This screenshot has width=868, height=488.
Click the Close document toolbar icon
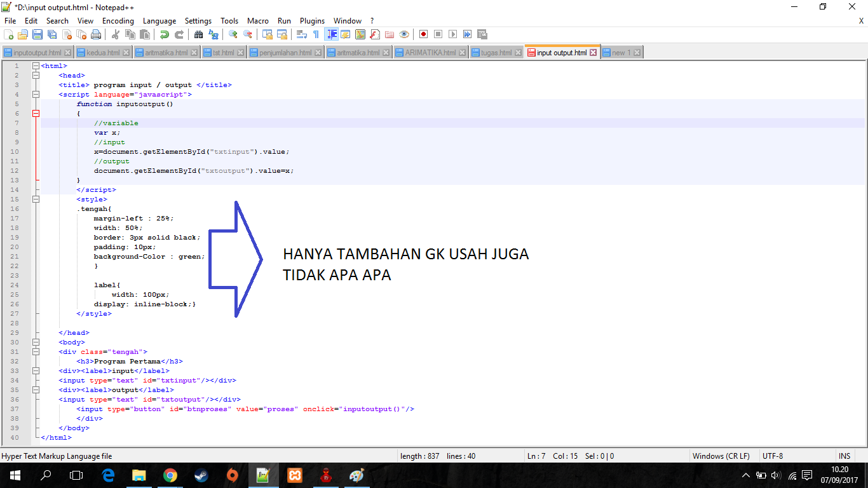click(67, 34)
